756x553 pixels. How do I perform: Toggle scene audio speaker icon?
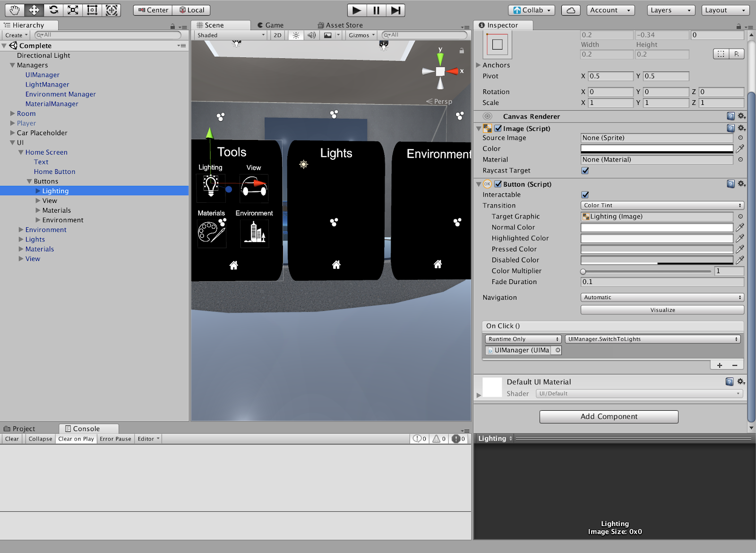point(311,35)
